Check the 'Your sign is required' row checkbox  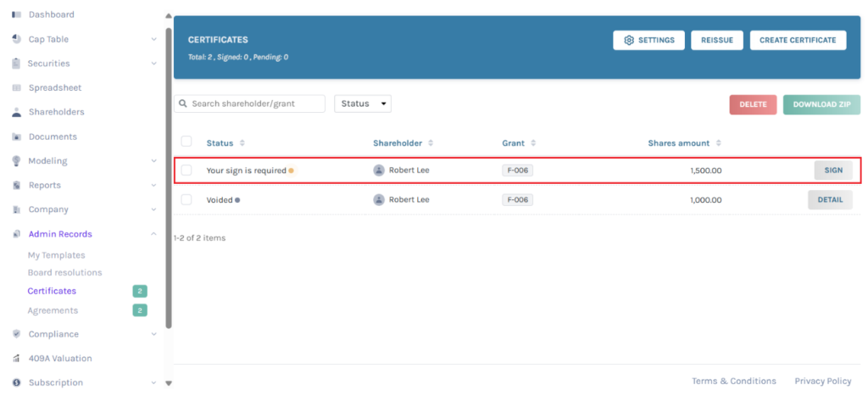(x=186, y=170)
